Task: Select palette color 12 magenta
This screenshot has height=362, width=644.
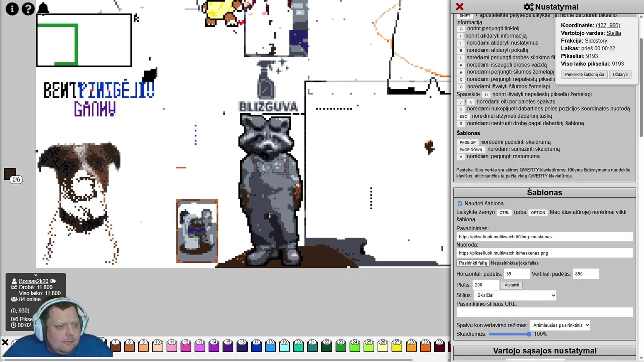Action: tap(186, 345)
